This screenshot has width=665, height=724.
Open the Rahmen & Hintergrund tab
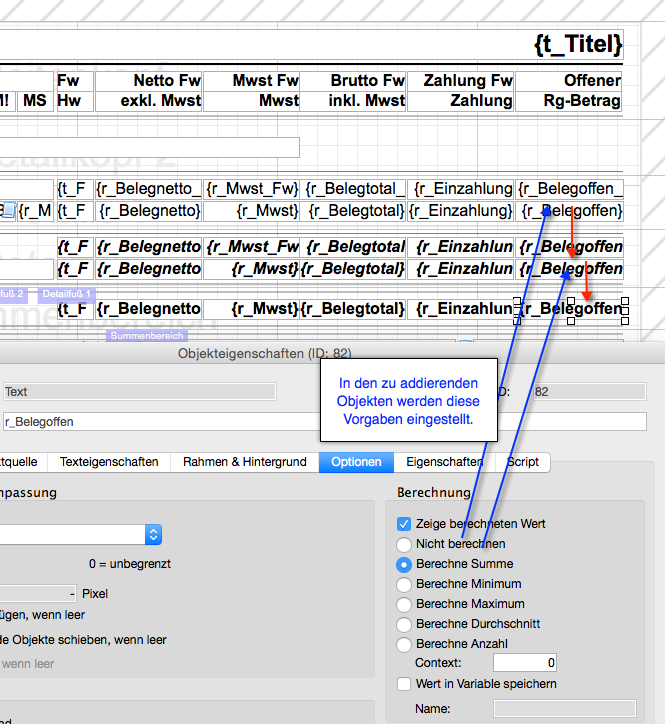click(244, 462)
